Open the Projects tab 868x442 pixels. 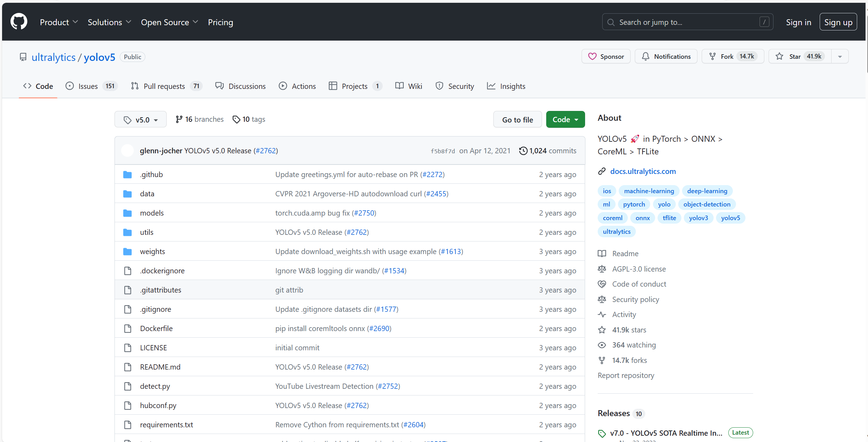(x=355, y=86)
